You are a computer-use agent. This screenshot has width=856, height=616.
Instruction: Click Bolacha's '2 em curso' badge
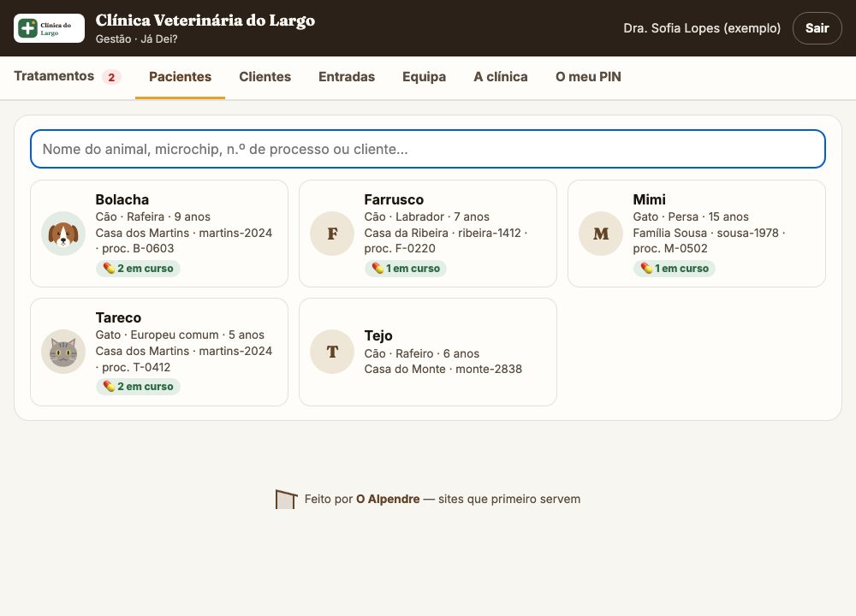[138, 269]
